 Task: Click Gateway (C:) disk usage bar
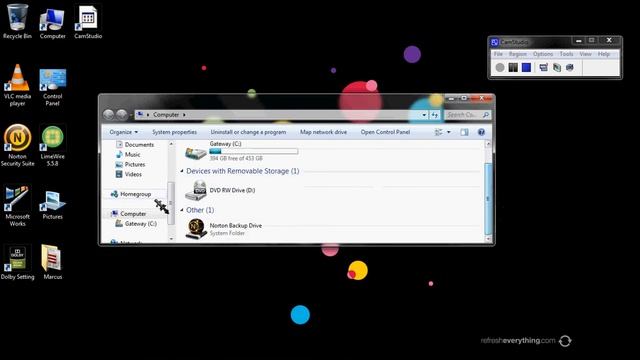point(253,151)
